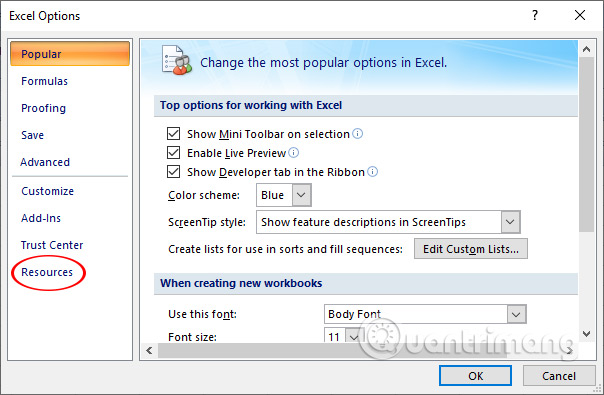Viewport: 604px width, 395px height.
Task: Switch to the Formulas category
Action: coord(45,81)
